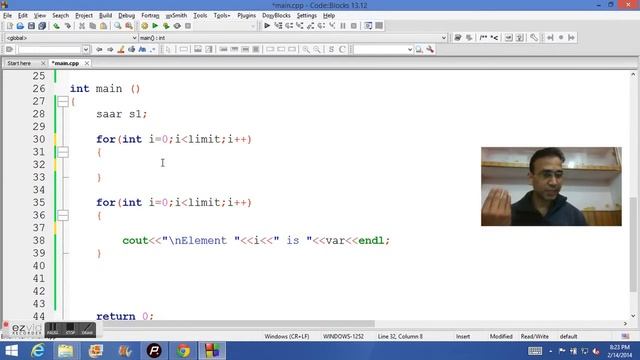Copy selection with the copy icon
This screenshot has height=360, width=640.
point(93,26)
